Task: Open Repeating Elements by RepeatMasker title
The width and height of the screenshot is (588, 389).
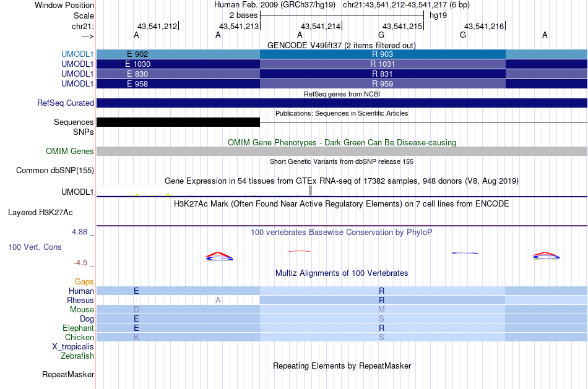Action: point(342,365)
